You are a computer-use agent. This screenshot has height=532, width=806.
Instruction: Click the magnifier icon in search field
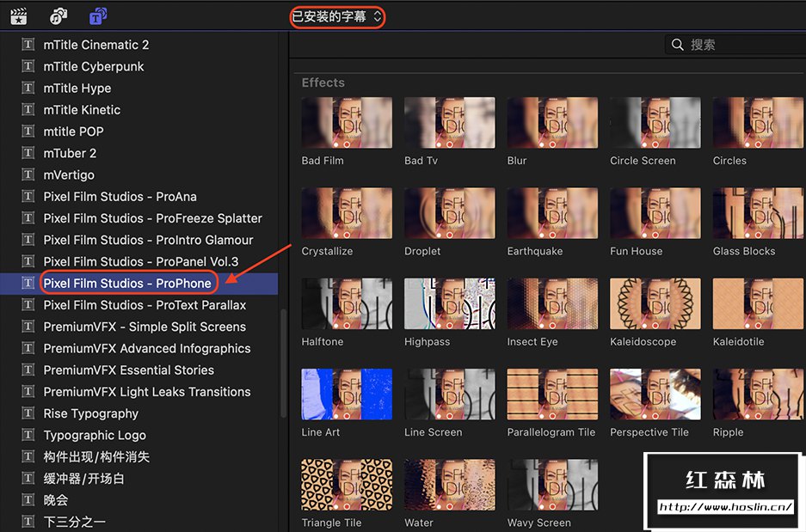pyautogui.click(x=678, y=45)
